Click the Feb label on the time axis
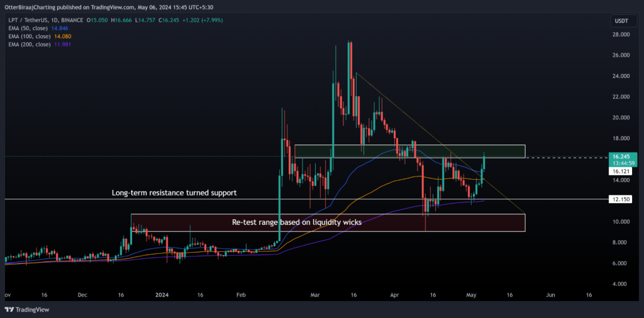Image resolution: width=644 pixels, height=318 pixels. pyautogui.click(x=241, y=295)
